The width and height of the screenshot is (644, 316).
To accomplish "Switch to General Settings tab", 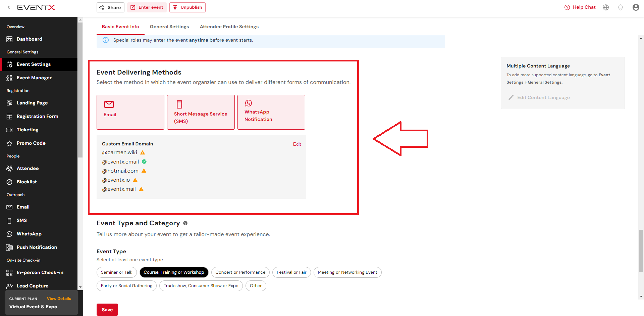I will tap(169, 27).
